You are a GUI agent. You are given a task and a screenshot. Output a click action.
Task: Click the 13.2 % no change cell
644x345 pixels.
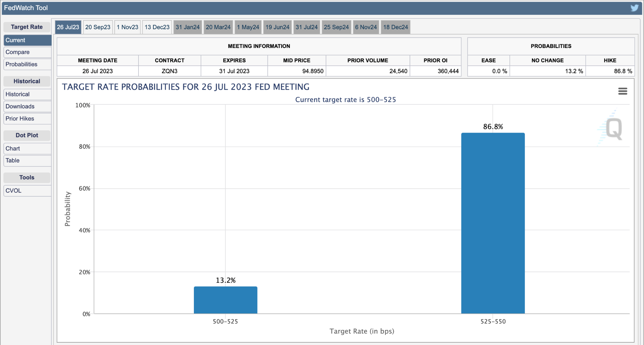[x=548, y=71]
